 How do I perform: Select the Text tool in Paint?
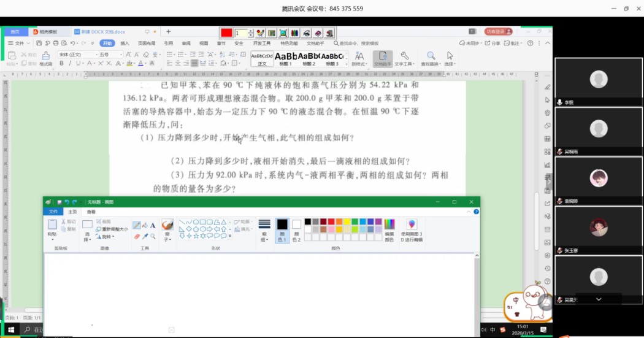tap(152, 225)
